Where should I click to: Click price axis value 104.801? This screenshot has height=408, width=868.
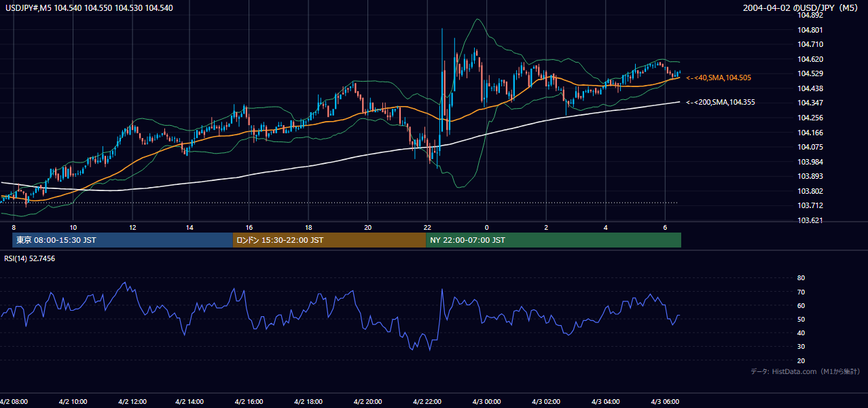point(810,30)
